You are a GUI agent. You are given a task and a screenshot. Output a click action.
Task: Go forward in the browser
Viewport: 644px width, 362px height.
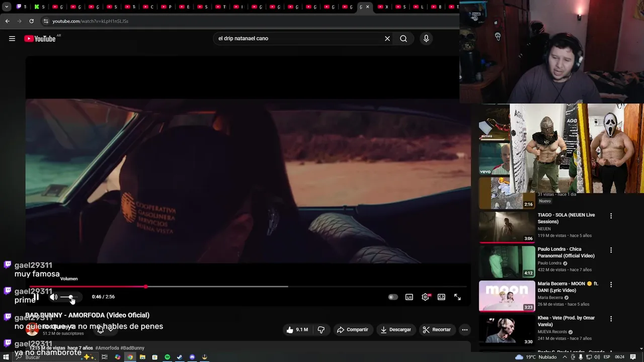pos(19,21)
